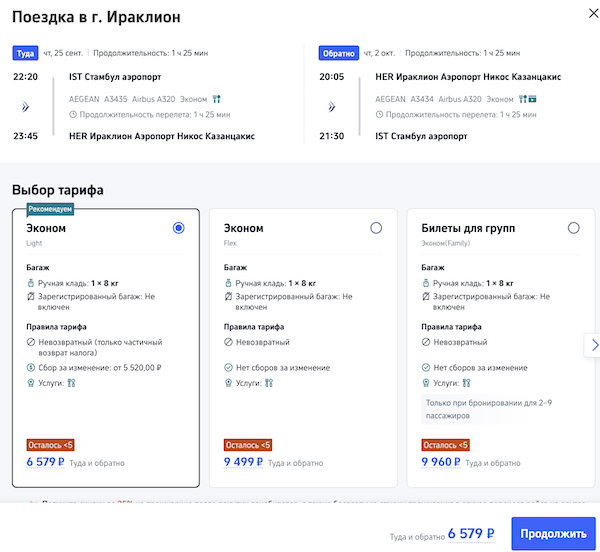This screenshot has height=552, width=600.
Task: Click the 9 499 ₽ price in Flex fare
Action: (243, 462)
